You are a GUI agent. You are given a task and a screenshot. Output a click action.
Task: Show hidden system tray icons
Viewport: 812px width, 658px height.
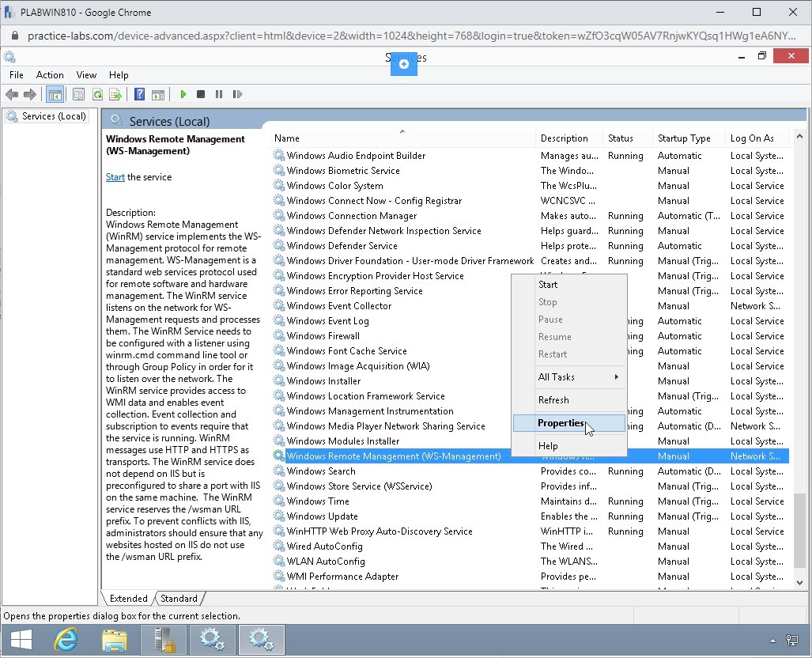(x=772, y=641)
